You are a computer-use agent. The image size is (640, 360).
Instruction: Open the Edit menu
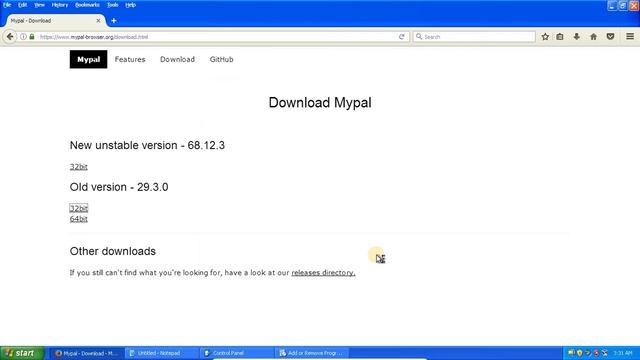pos(22,5)
